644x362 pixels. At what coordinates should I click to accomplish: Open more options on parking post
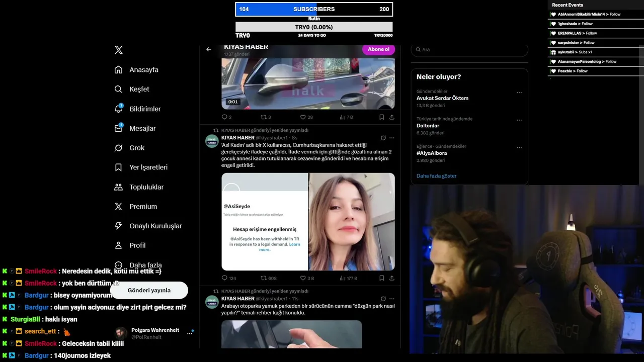(392, 299)
